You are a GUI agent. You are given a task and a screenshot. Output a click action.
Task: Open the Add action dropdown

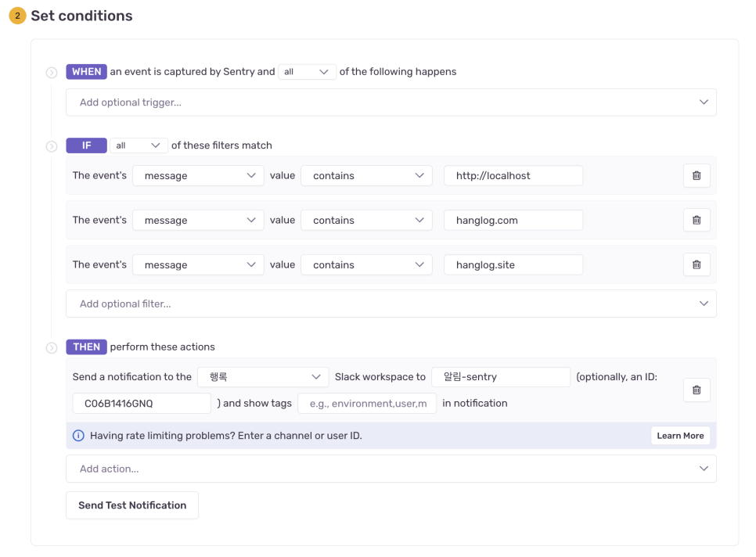(x=391, y=469)
